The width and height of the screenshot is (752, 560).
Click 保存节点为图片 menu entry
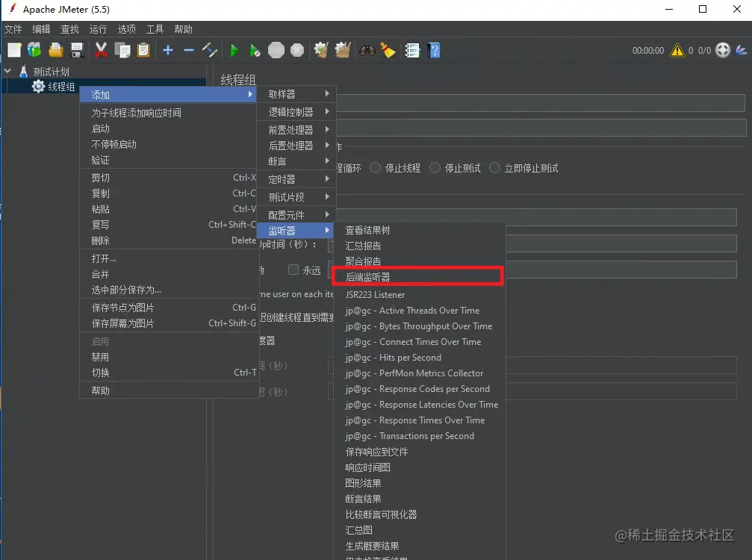pos(169,308)
